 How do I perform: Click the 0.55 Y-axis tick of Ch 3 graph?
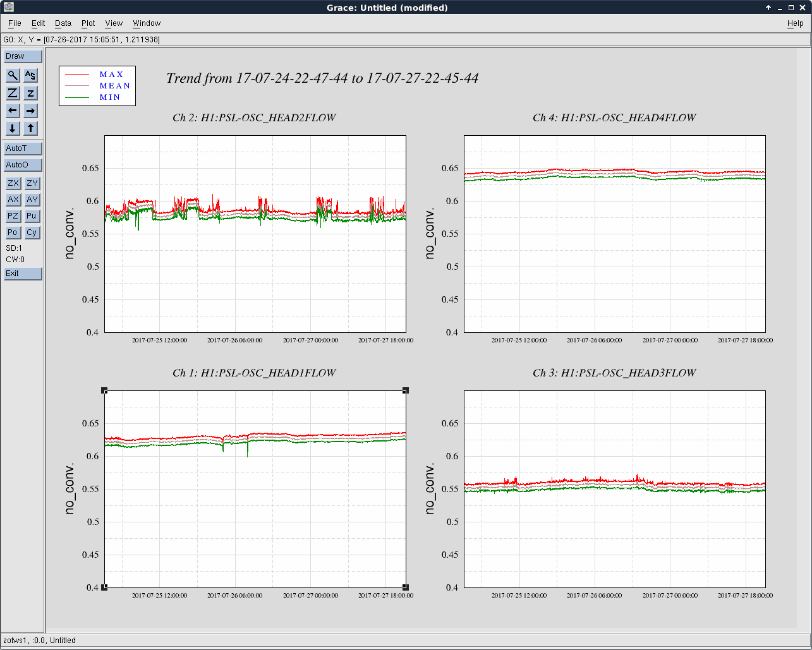coord(451,490)
